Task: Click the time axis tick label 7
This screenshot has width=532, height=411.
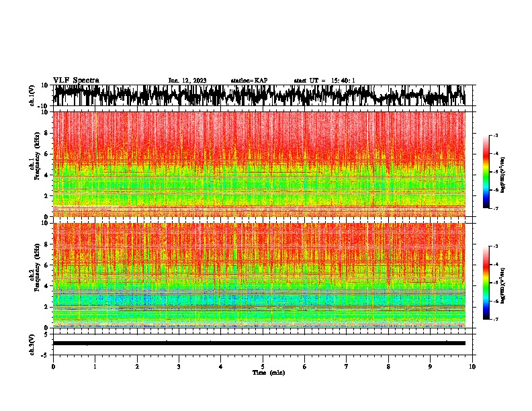Action: [x=347, y=367]
